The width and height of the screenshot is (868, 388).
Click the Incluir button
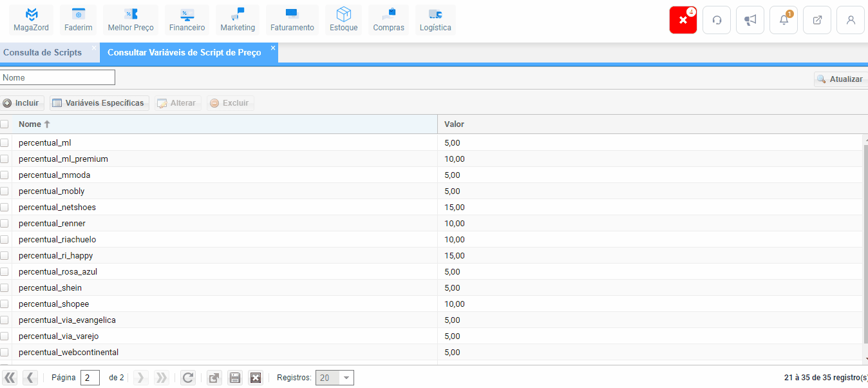coord(22,103)
